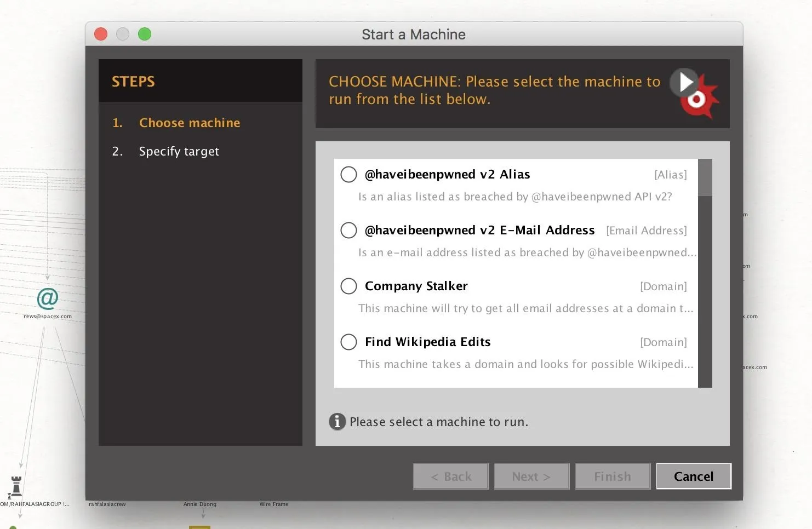812x529 pixels.
Task: Click the 'CHOOSE MACHINE' instruction header text
Action: pos(494,90)
